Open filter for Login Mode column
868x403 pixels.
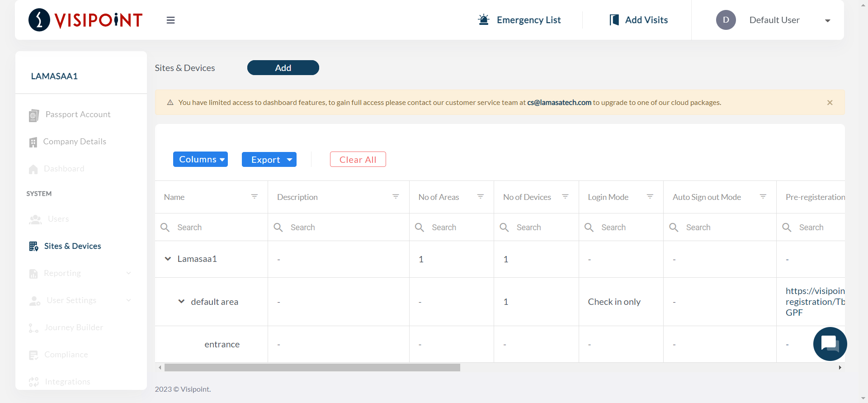[650, 197]
